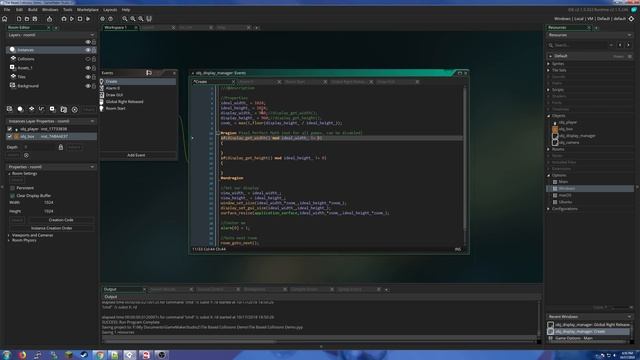
Task: Click the depth lock padlock icon
Action: coord(61,147)
